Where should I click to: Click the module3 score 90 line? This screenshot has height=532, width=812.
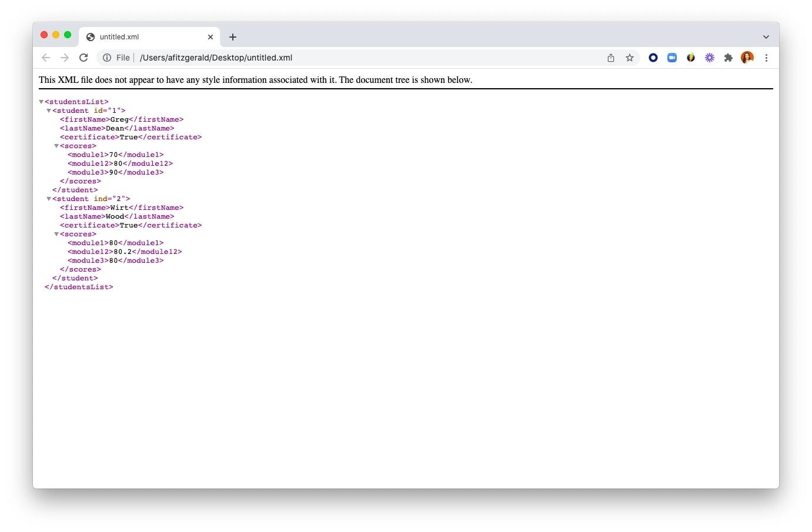click(116, 172)
